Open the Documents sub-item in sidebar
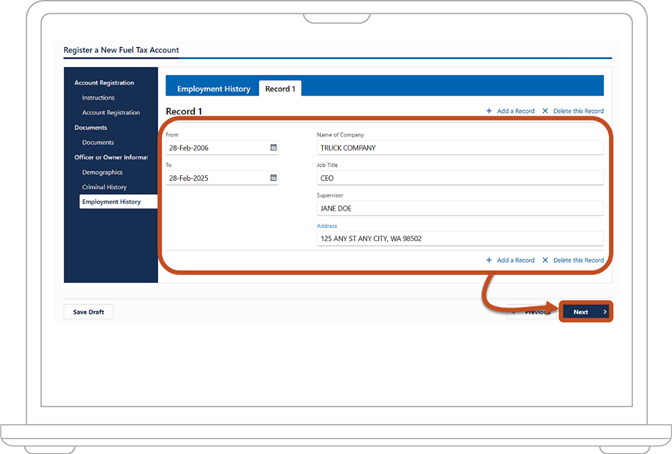The width and height of the screenshot is (672, 454). (x=98, y=142)
